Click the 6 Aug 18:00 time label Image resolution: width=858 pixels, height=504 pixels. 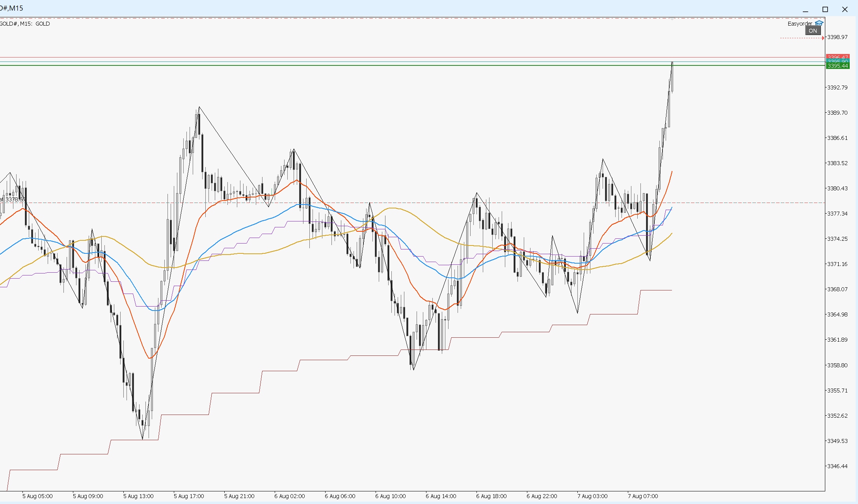(491, 496)
